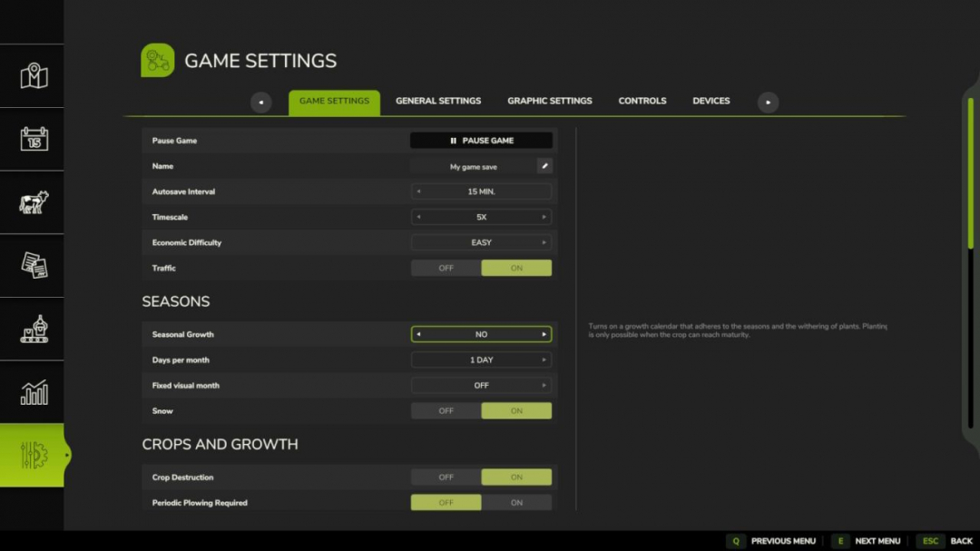Select the Calendar icon in the sidebar
Viewport: 980px width, 551px height.
32,140
